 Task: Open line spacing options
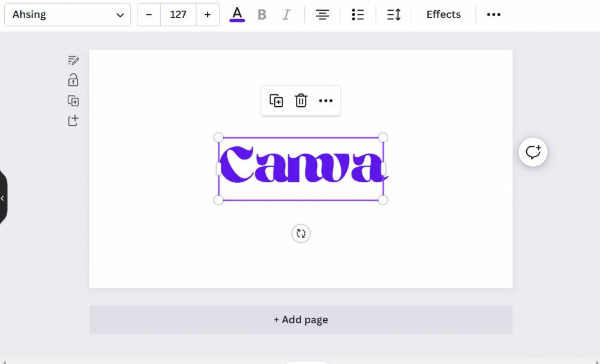[394, 14]
